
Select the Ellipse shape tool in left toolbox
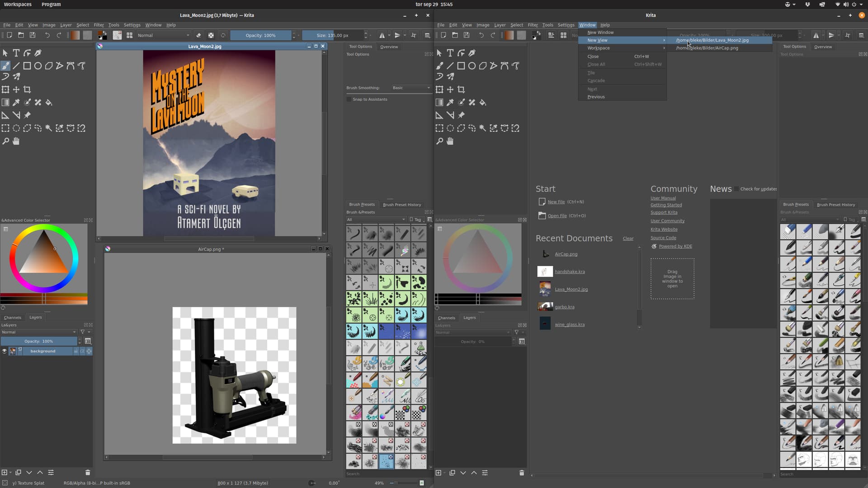click(x=38, y=66)
